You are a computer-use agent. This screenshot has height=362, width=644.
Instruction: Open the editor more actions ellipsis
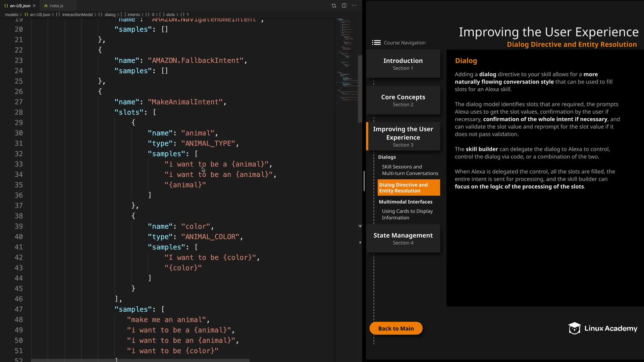click(354, 6)
